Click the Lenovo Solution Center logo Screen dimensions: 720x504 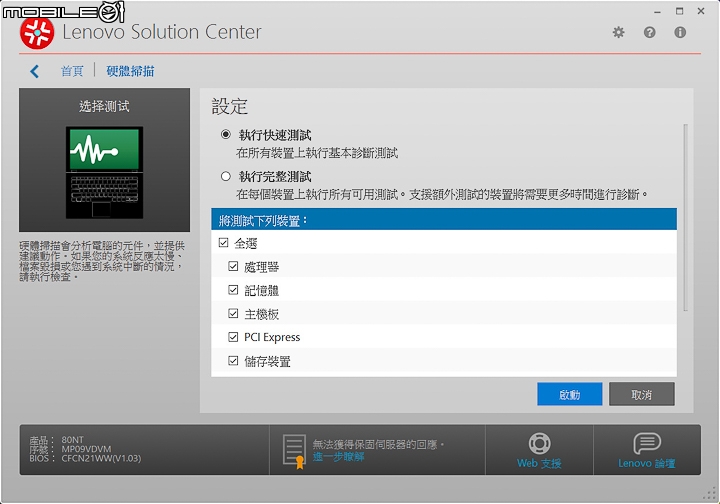pos(37,32)
